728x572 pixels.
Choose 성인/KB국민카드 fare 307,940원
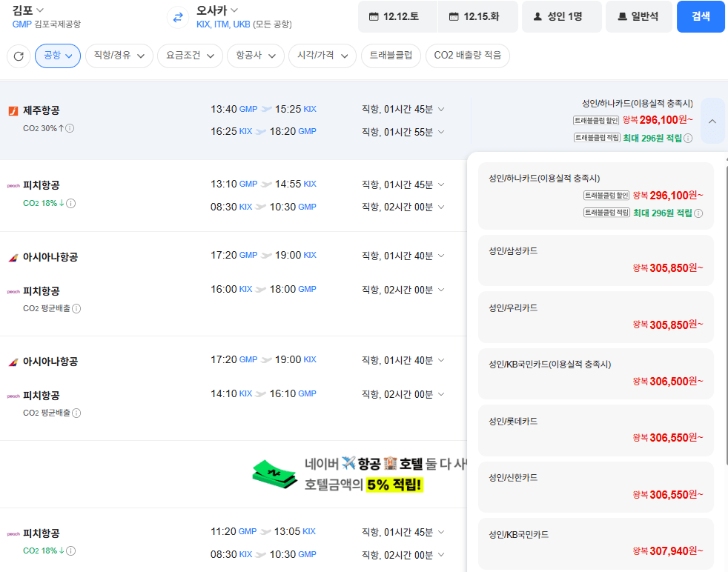point(596,543)
